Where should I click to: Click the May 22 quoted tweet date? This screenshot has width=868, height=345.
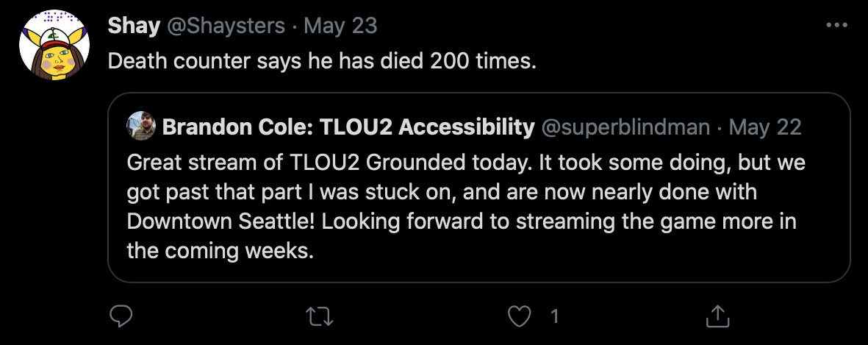765,127
